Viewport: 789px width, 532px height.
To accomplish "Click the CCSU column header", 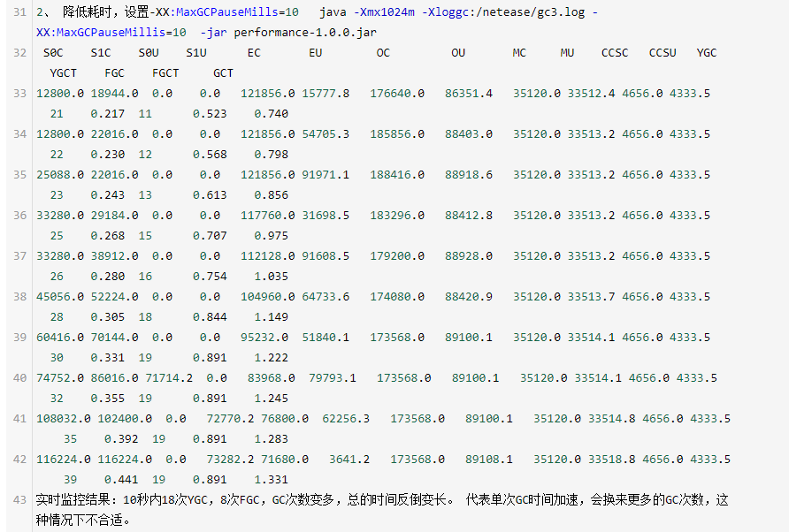I will pos(663,53).
